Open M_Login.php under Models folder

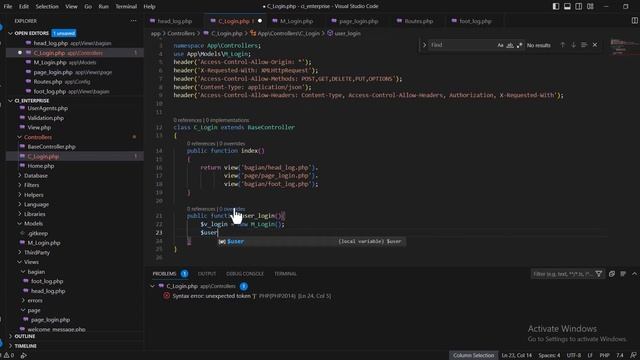[x=44, y=242]
